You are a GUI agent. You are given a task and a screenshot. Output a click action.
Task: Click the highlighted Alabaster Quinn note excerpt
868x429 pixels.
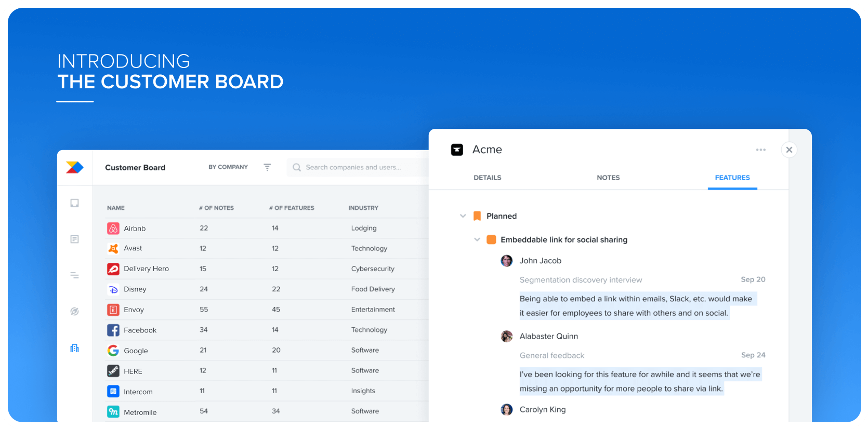coord(640,382)
